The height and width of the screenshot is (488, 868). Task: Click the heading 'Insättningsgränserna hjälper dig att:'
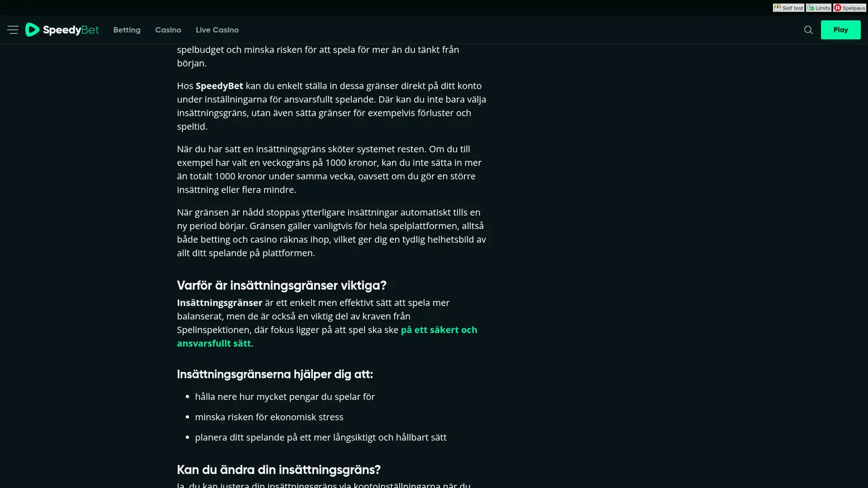[x=275, y=374]
